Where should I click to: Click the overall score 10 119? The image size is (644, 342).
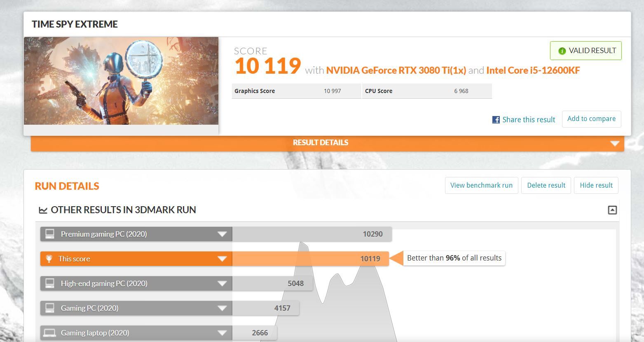(x=268, y=66)
